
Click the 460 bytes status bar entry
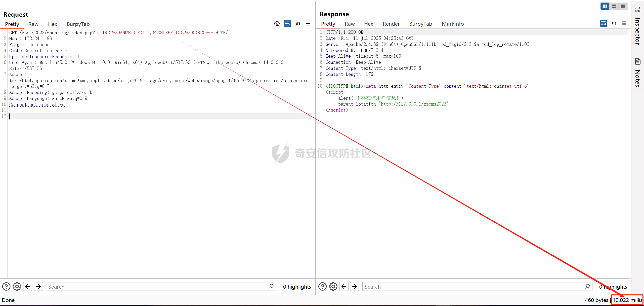596,300
